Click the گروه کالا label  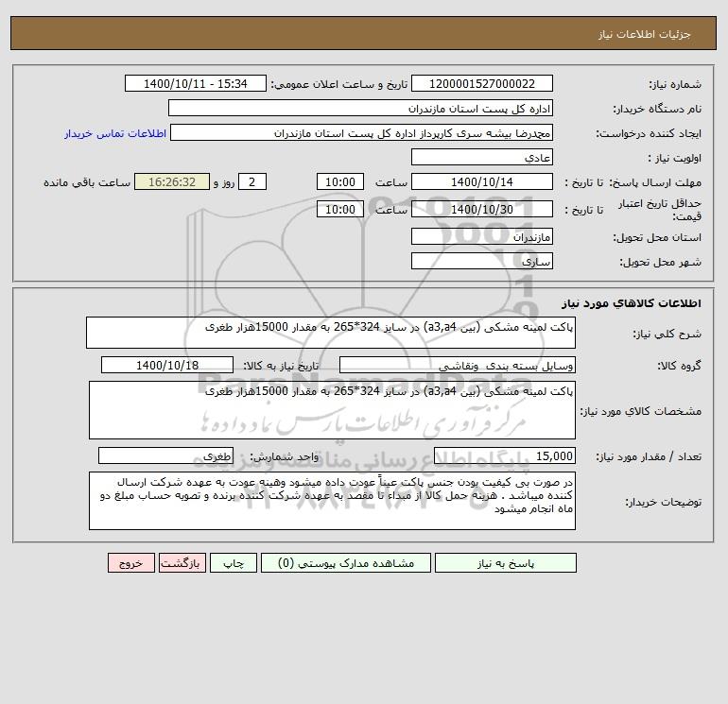(x=679, y=366)
